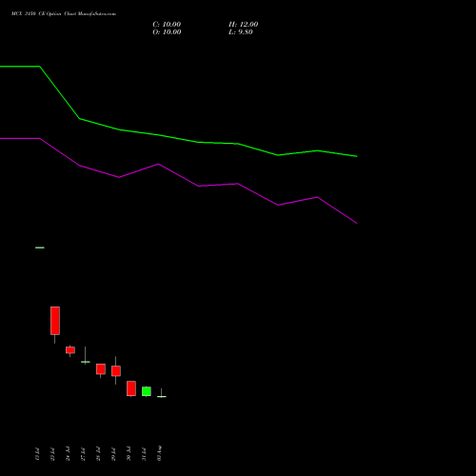Click the last candle for 03 Aug
Image resolution: width=476 pixels, height=476 pixels.
coord(162,396)
